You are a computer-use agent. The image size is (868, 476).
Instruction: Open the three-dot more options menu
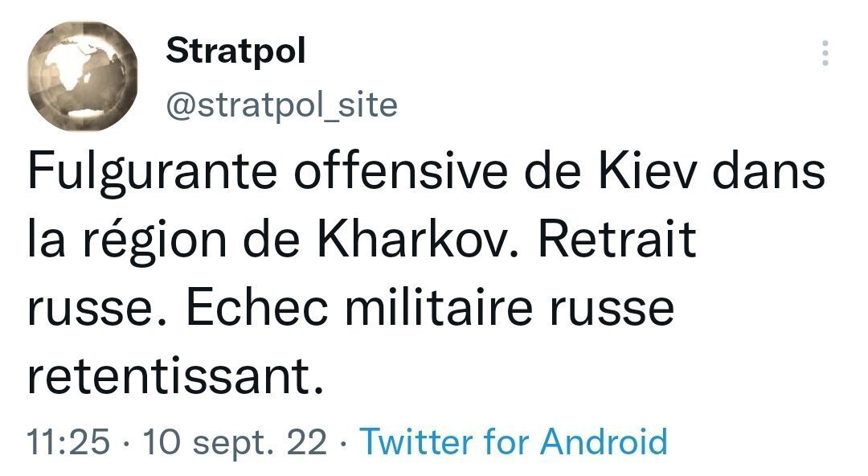825,54
